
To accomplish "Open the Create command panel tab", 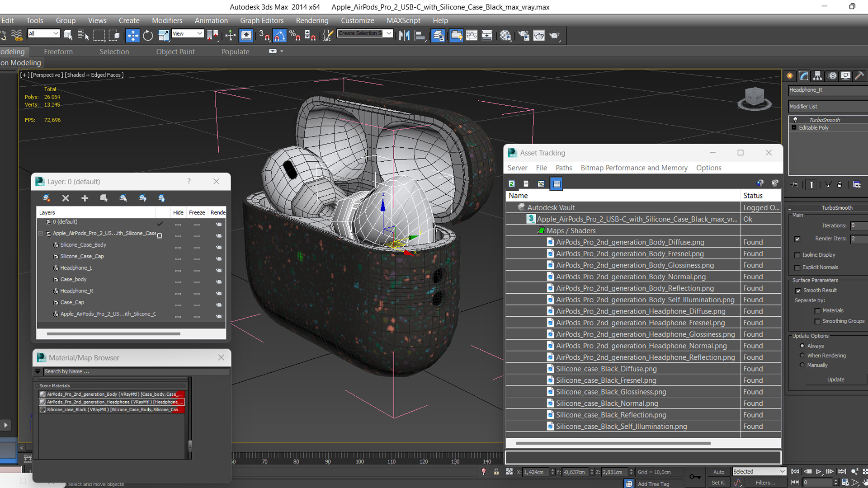I will coord(790,75).
